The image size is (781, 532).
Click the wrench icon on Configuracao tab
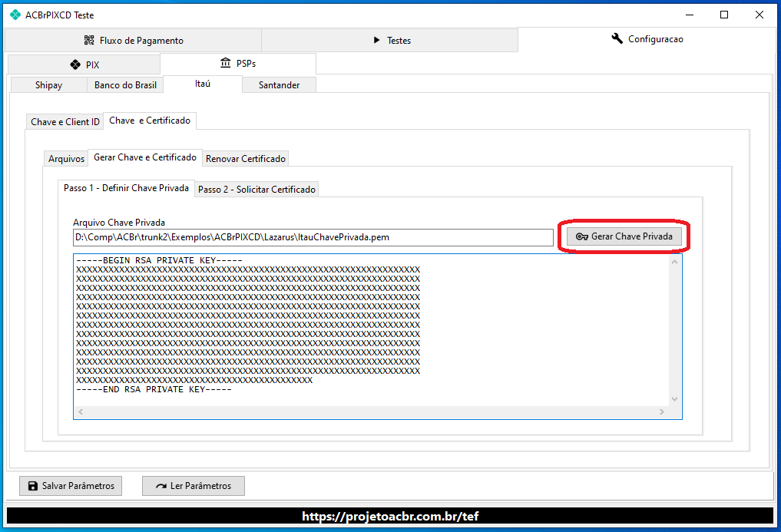(x=617, y=38)
